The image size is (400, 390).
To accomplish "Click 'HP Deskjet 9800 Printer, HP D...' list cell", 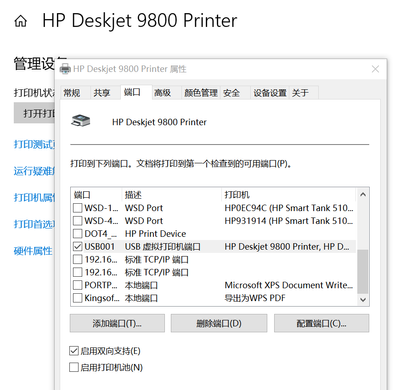I will [287, 247].
